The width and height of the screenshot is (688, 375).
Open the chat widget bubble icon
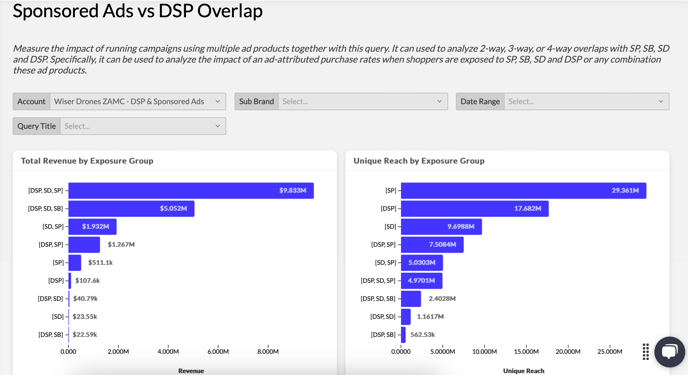[670, 352]
